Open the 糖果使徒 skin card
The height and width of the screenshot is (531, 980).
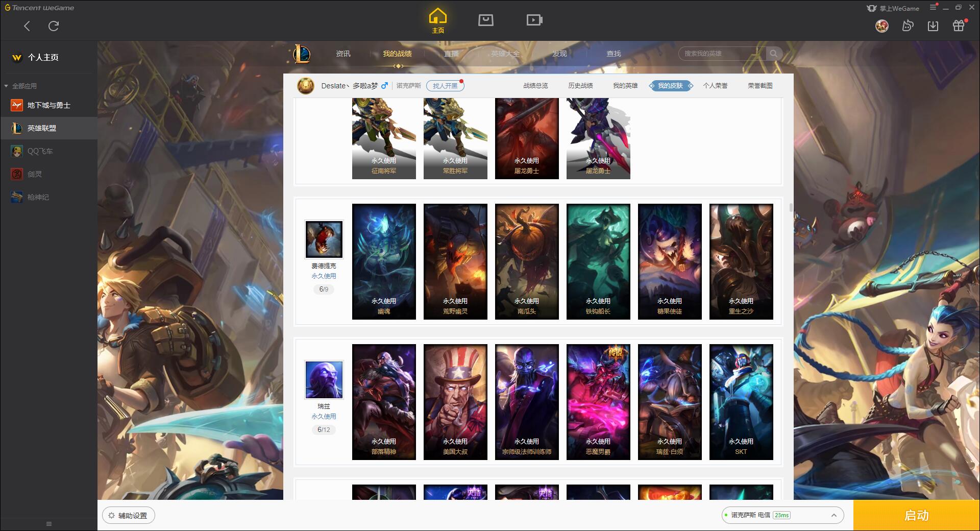[x=670, y=261]
